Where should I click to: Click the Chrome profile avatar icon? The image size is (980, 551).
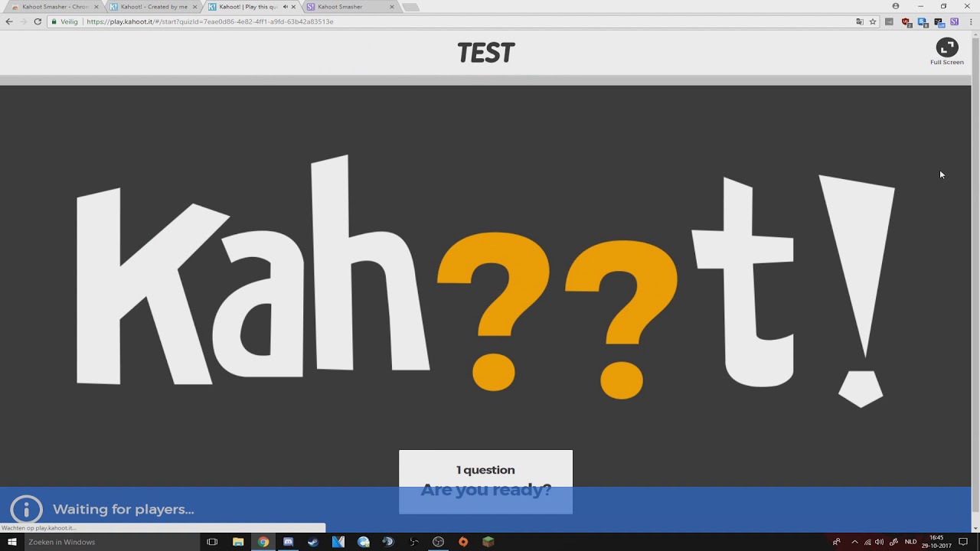tap(896, 6)
